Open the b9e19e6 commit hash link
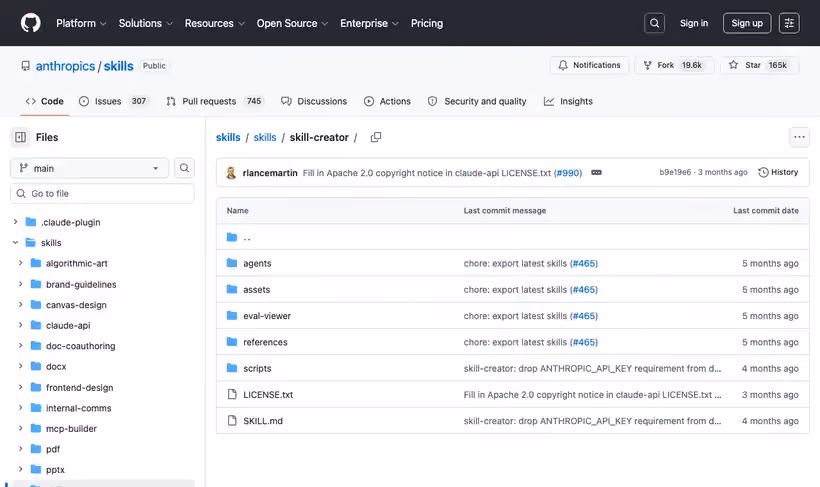Image resolution: width=820 pixels, height=487 pixels. tap(675, 172)
